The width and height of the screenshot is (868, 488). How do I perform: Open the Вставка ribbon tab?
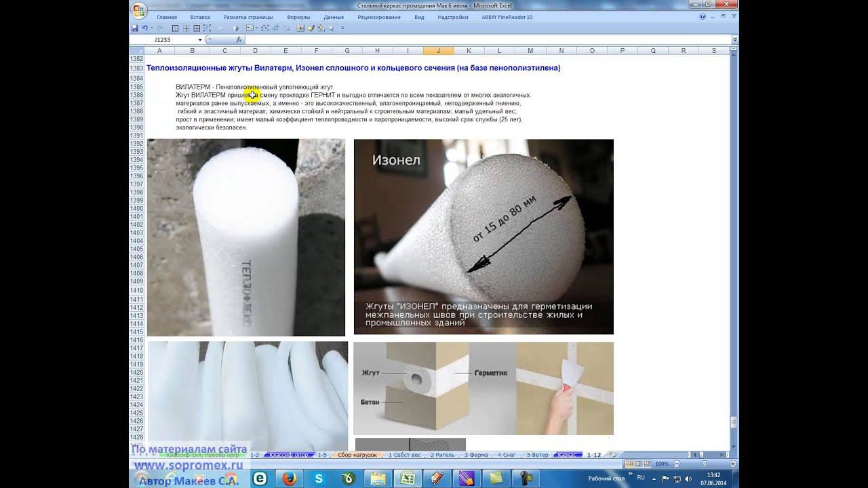click(x=200, y=17)
